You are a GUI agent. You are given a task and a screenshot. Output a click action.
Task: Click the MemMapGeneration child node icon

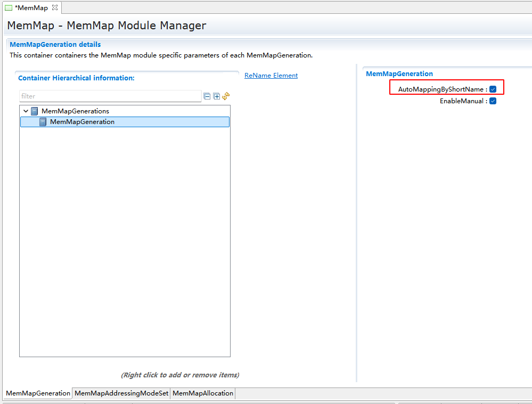tap(43, 122)
